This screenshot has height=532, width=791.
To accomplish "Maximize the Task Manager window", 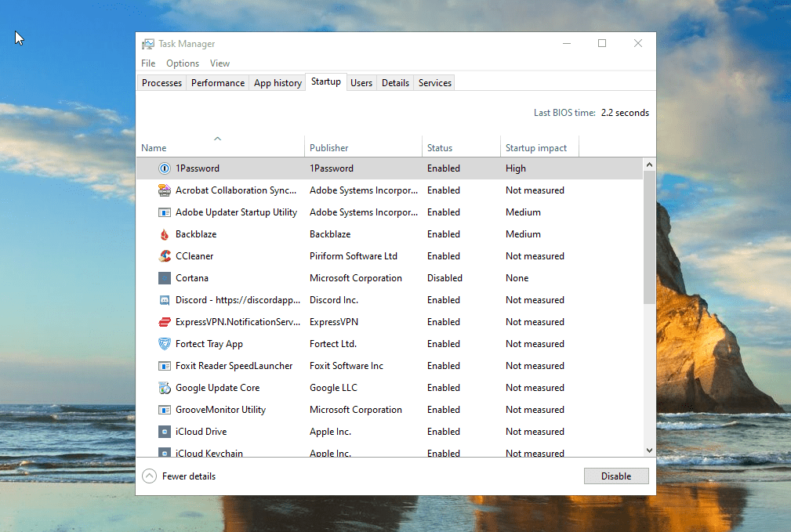I will coord(602,43).
